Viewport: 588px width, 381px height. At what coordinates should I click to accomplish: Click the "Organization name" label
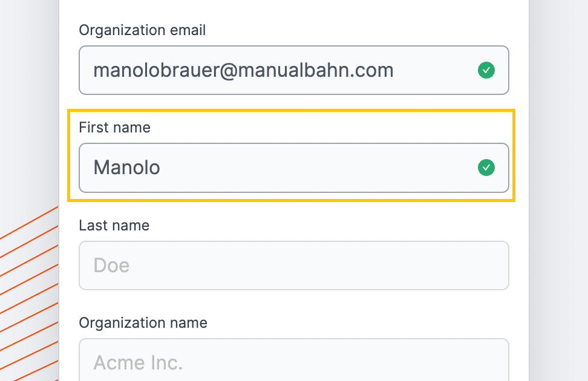pos(143,322)
